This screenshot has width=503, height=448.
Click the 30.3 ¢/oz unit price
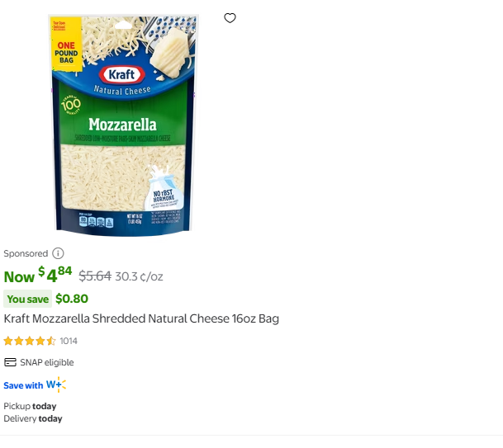click(139, 276)
